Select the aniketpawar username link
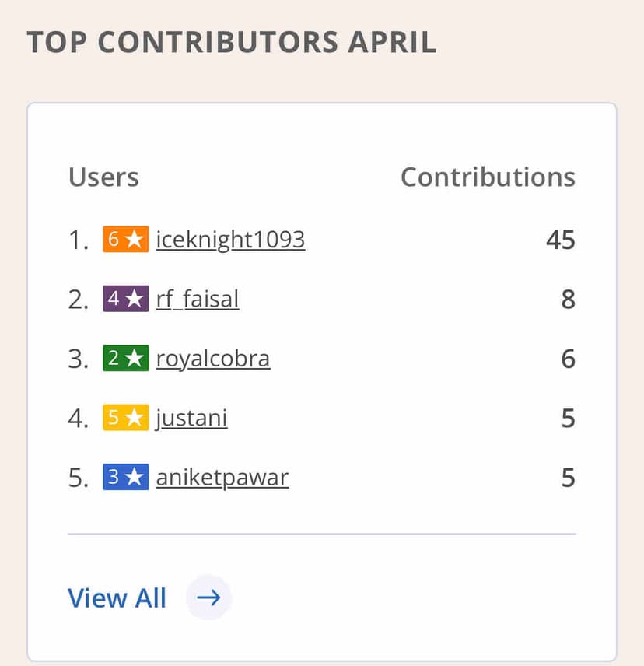Screen dimensions: 644x666 [x=222, y=478]
